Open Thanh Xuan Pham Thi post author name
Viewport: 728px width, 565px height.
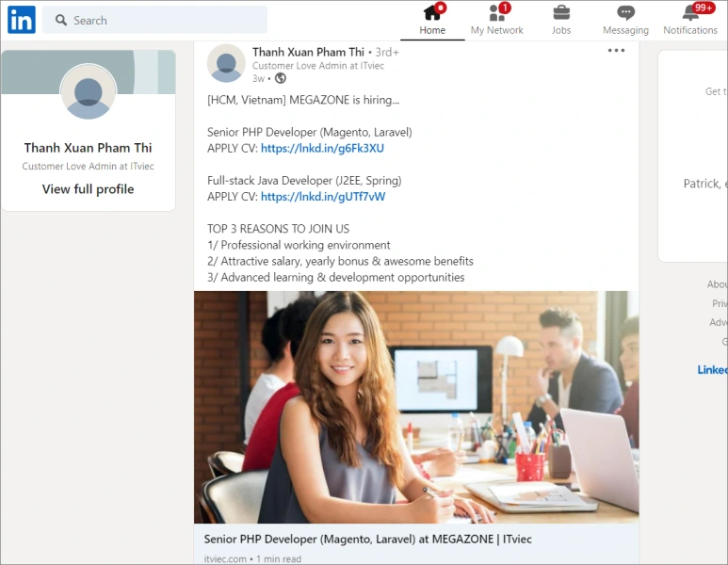308,52
